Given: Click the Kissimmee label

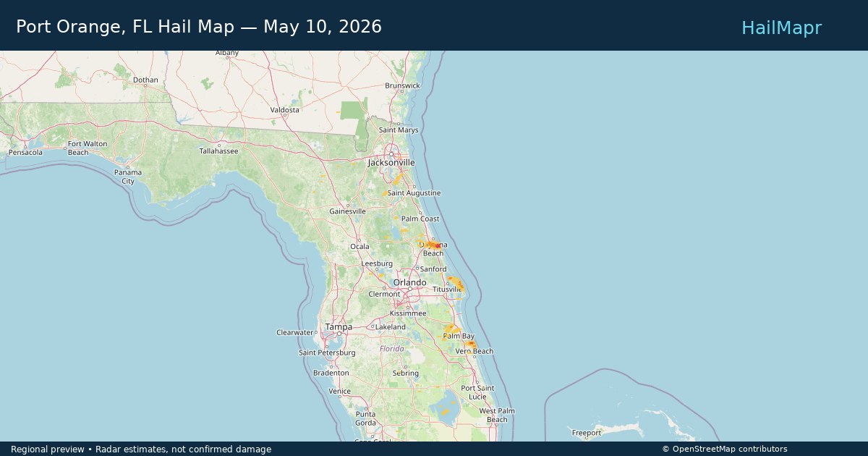Looking at the screenshot, I should [x=408, y=313].
